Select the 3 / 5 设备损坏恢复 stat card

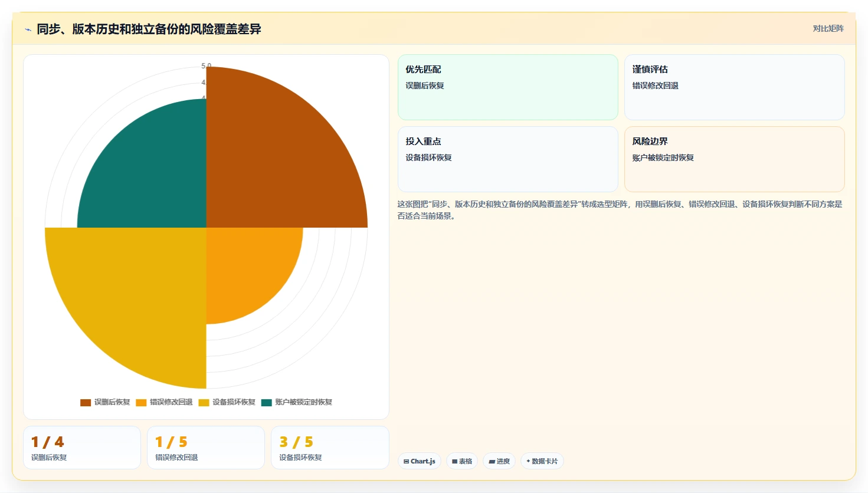pyautogui.click(x=330, y=448)
